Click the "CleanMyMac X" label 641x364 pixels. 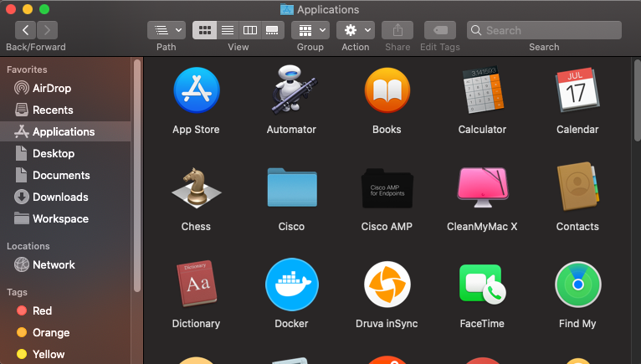[482, 226]
